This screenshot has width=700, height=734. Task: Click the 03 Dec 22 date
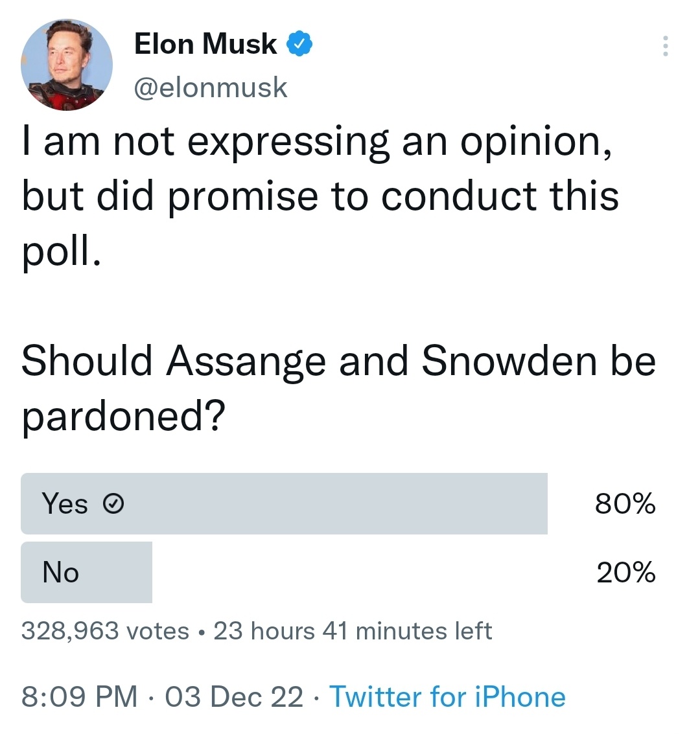coord(234,696)
